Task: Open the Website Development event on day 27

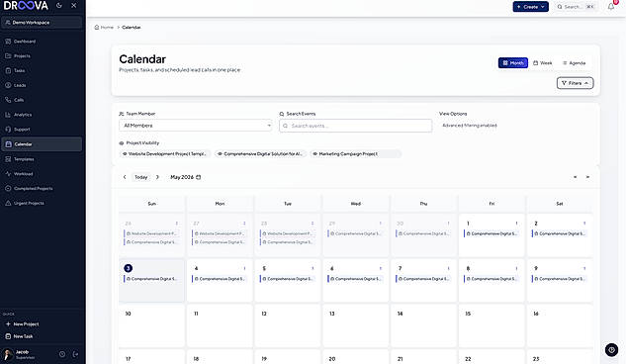Action: click(x=220, y=233)
